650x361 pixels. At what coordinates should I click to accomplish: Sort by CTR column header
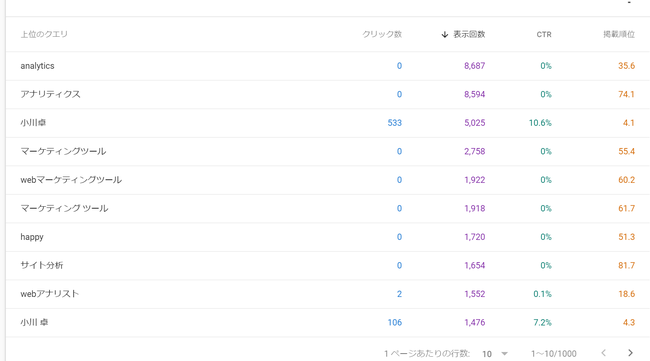[544, 34]
